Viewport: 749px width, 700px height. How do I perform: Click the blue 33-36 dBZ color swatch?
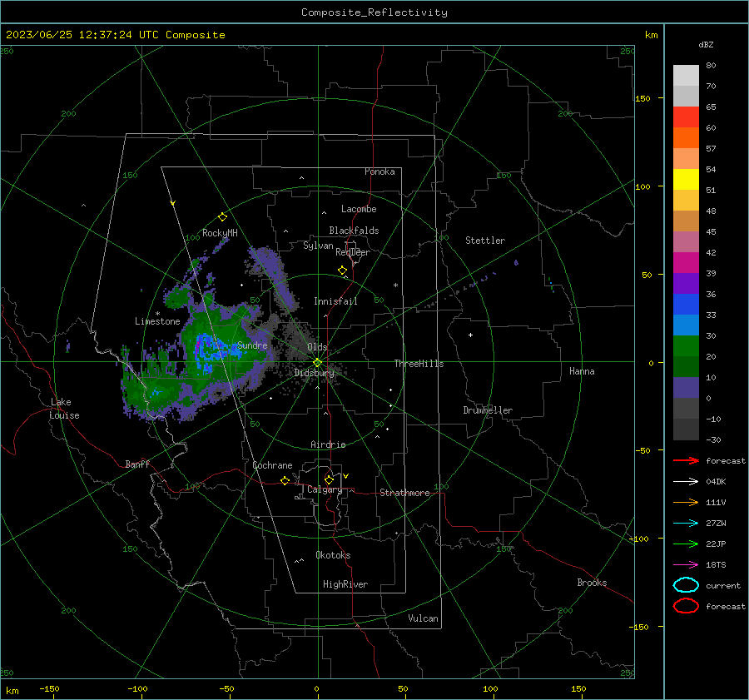tap(686, 305)
